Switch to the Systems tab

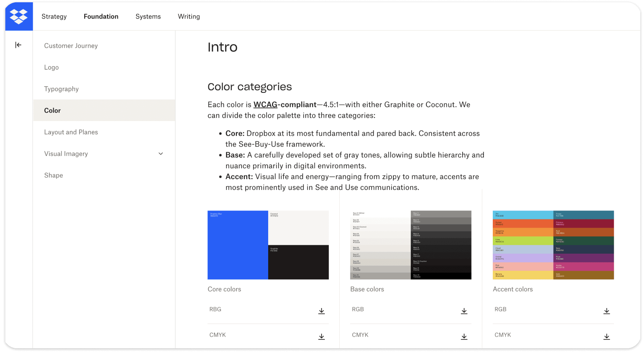[148, 16]
